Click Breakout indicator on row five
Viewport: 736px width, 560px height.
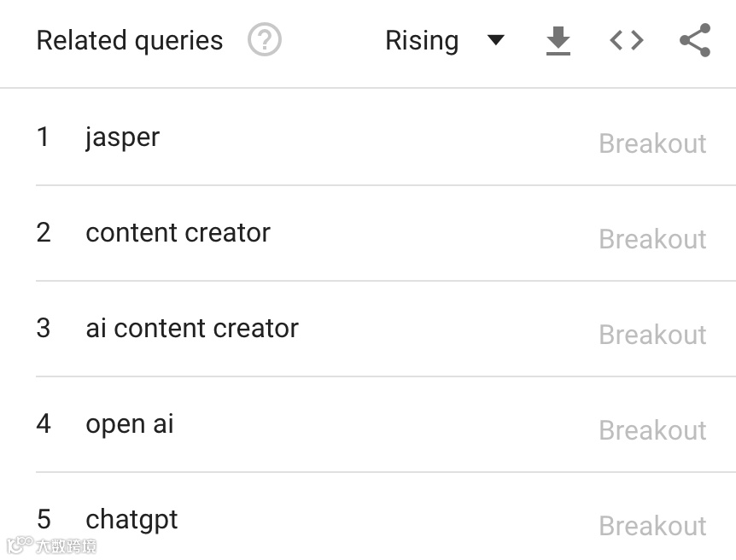pyautogui.click(x=652, y=526)
